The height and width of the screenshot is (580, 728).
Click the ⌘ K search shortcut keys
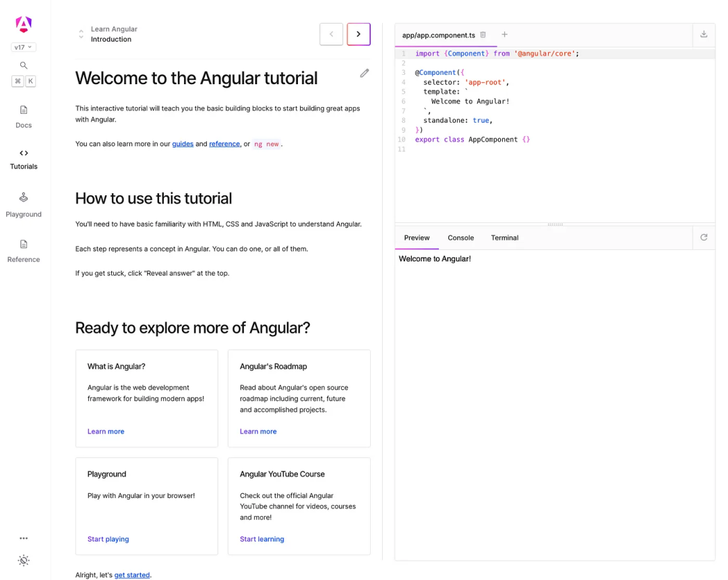point(24,82)
